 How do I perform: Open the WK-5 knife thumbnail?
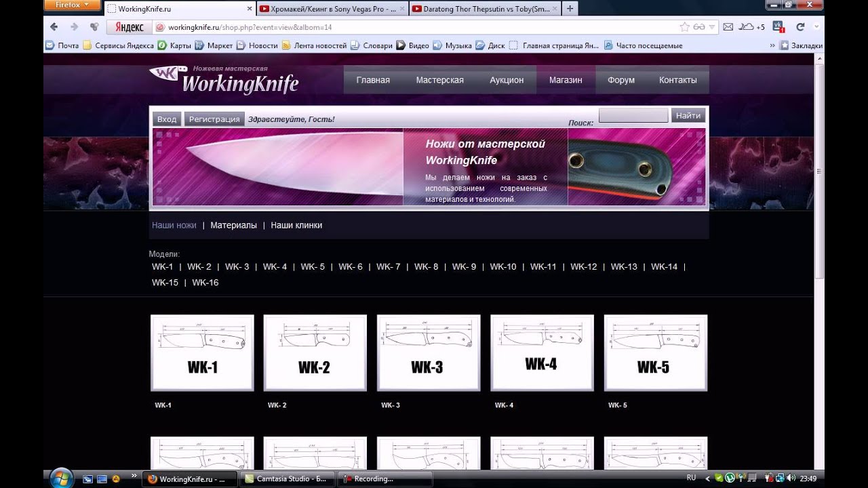[656, 352]
